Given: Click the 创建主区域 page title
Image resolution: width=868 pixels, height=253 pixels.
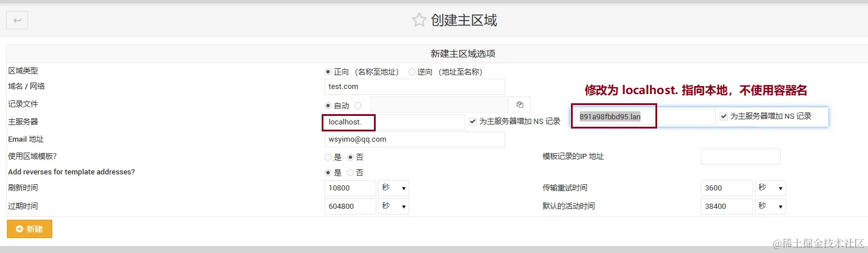Looking at the screenshot, I should pyautogui.click(x=463, y=21).
